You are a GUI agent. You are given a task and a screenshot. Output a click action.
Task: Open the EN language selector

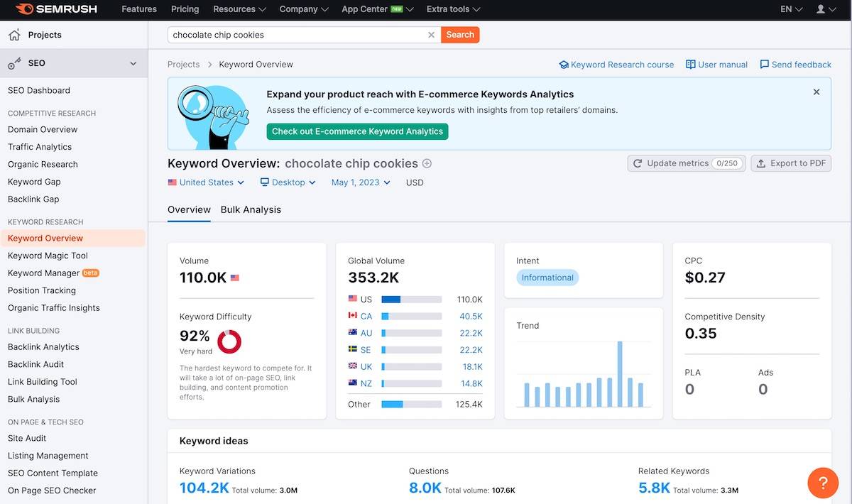pyautogui.click(x=791, y=9)
